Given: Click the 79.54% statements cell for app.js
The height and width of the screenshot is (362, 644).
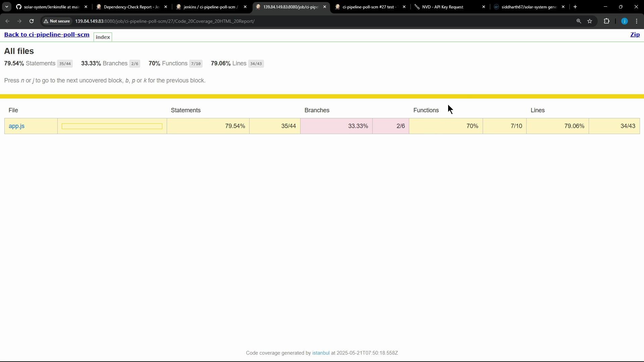Looking at the screenshot, I should click(x=208, y=126).
